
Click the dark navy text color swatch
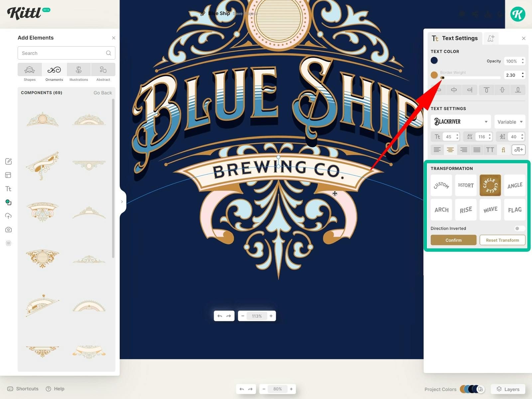coord(434,61)
